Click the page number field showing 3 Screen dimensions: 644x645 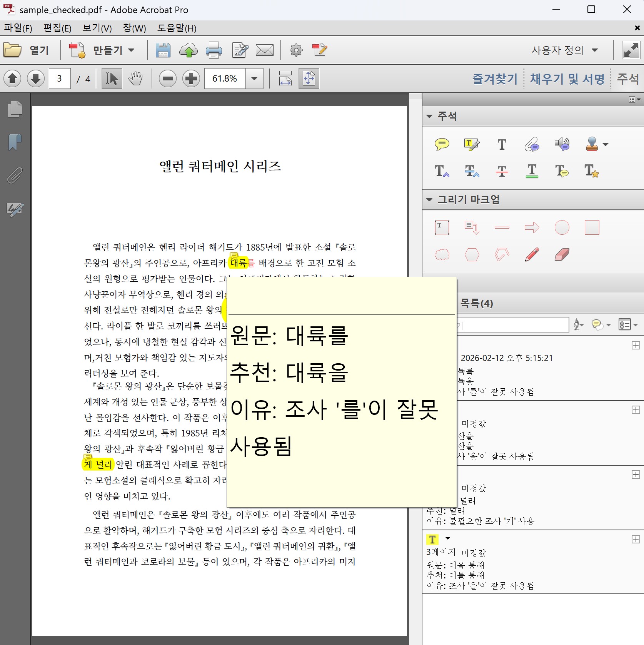(60, 79)
